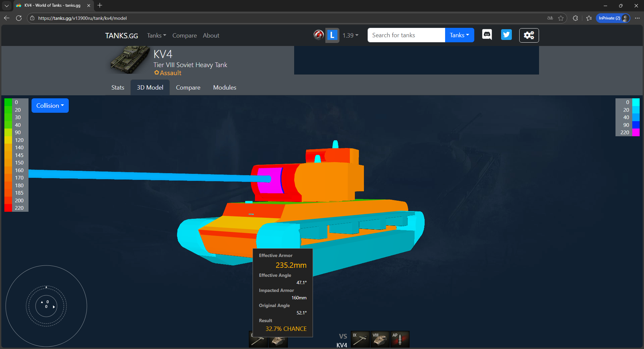View site information lock icon

pos(32,18)
